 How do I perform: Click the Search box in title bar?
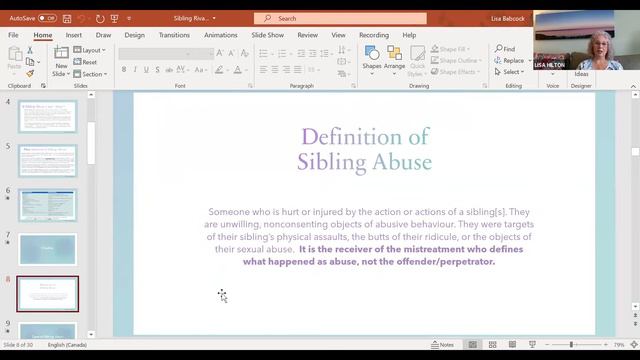tap(340, 18)
